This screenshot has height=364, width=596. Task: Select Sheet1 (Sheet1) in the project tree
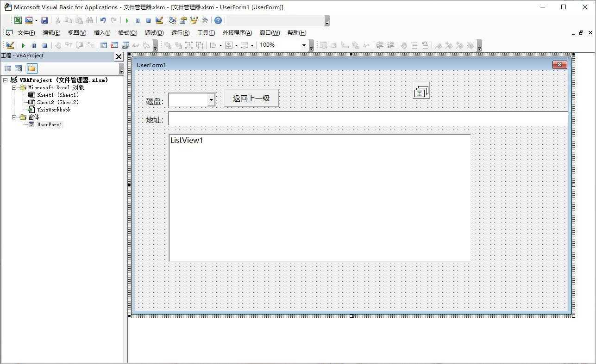[x=58, y=95]
